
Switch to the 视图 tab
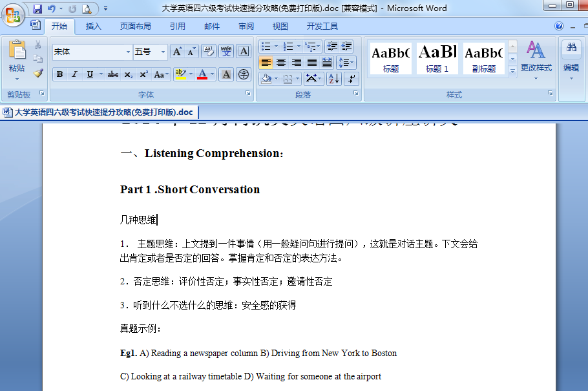tap(280, 26)
